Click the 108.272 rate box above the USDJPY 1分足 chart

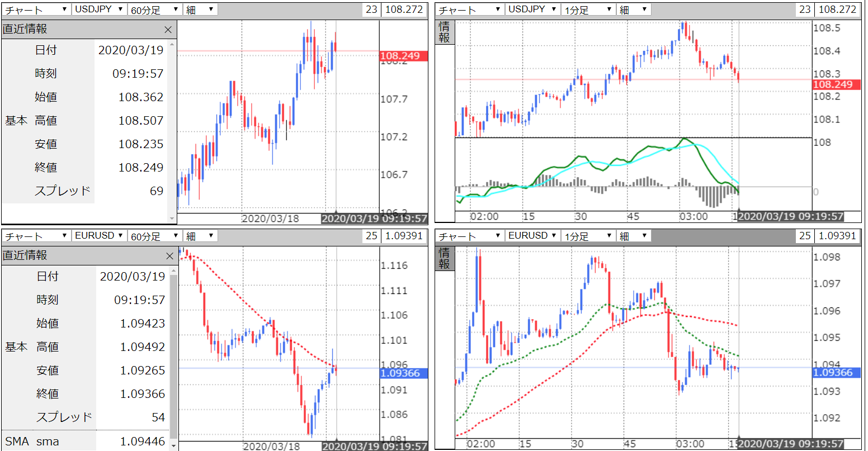pyautogui.click(x=837, y=10)
